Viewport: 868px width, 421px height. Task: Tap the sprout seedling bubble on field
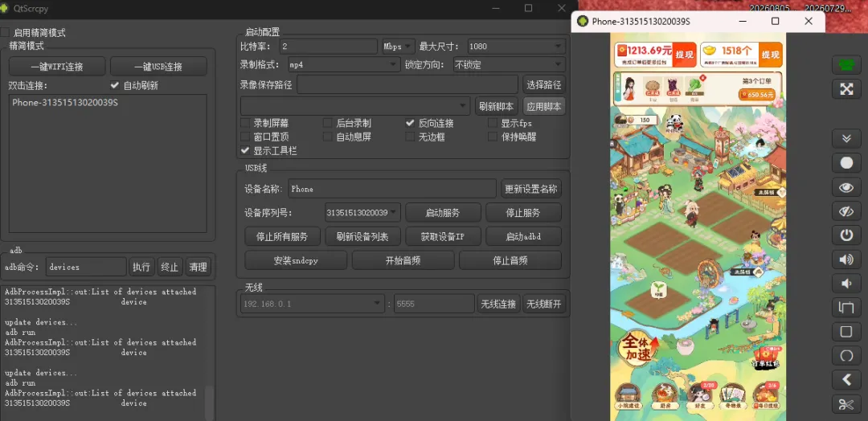pos(658,289)
